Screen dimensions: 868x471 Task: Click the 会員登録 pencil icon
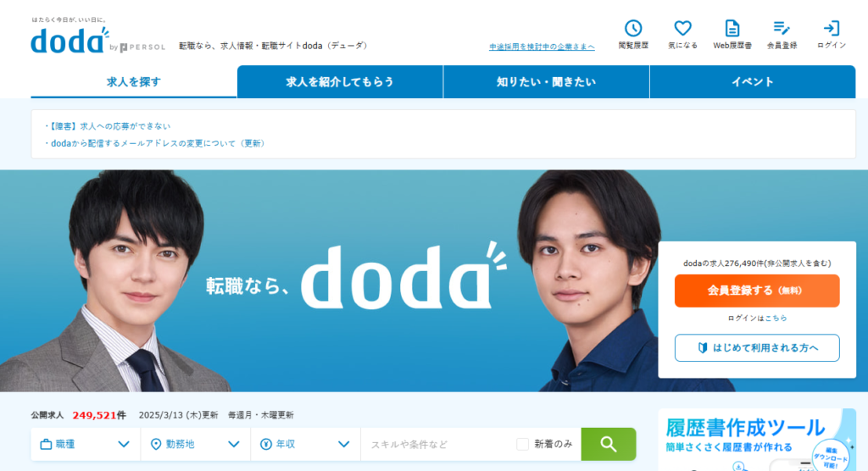click(x=782, y=28)
